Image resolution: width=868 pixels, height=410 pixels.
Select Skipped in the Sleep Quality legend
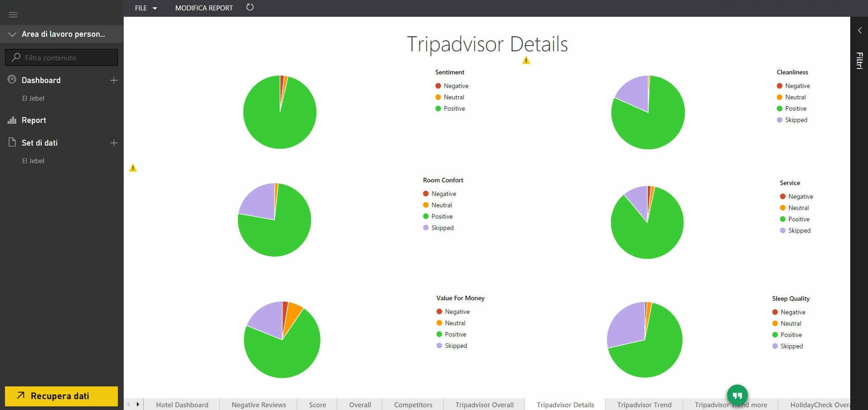click(787, 346)
